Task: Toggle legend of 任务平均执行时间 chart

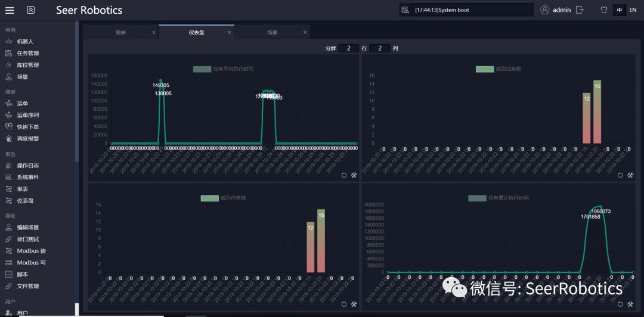Action: (x=202, y=69)
